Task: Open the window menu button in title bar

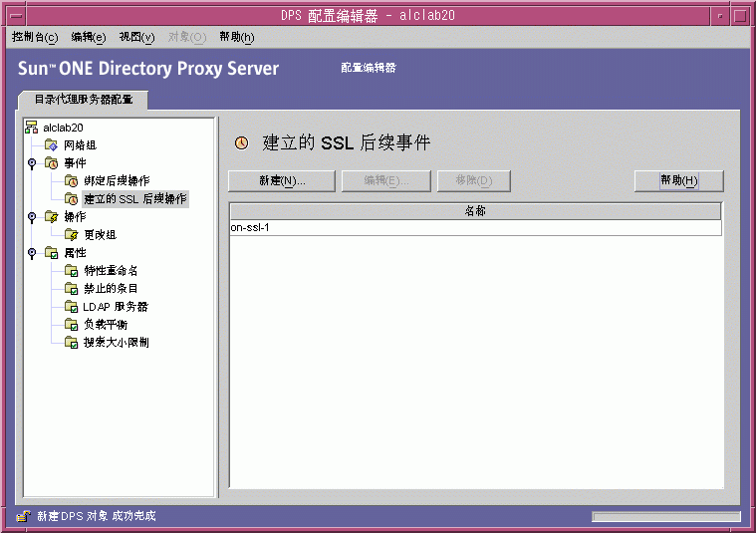Action: click(16, 15)
